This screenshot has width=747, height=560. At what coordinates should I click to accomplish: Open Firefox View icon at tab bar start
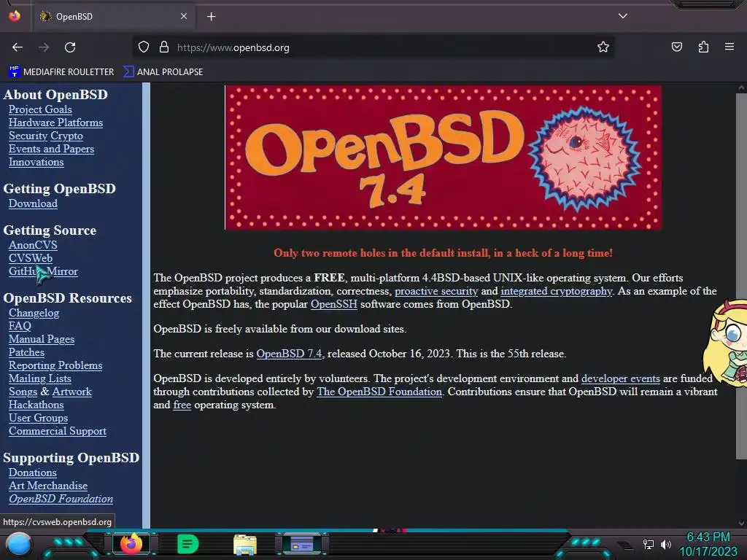click(15, 16)
